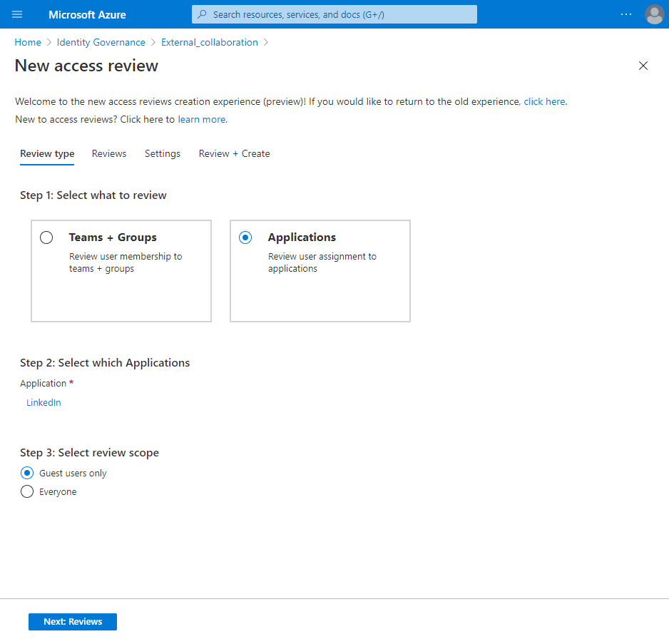Select the Teams + Groups review option
The image size is (669, 644).
pyautogui.click(x=46, y=237)
